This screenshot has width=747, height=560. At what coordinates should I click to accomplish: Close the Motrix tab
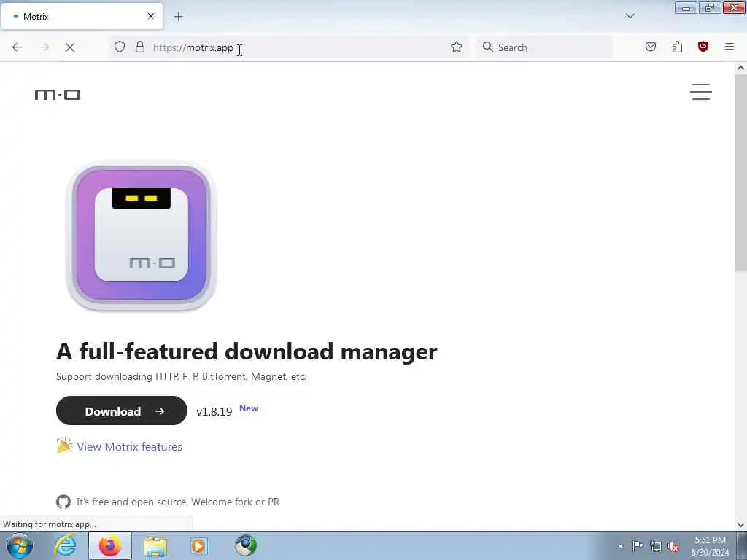[x=151, y=16]
